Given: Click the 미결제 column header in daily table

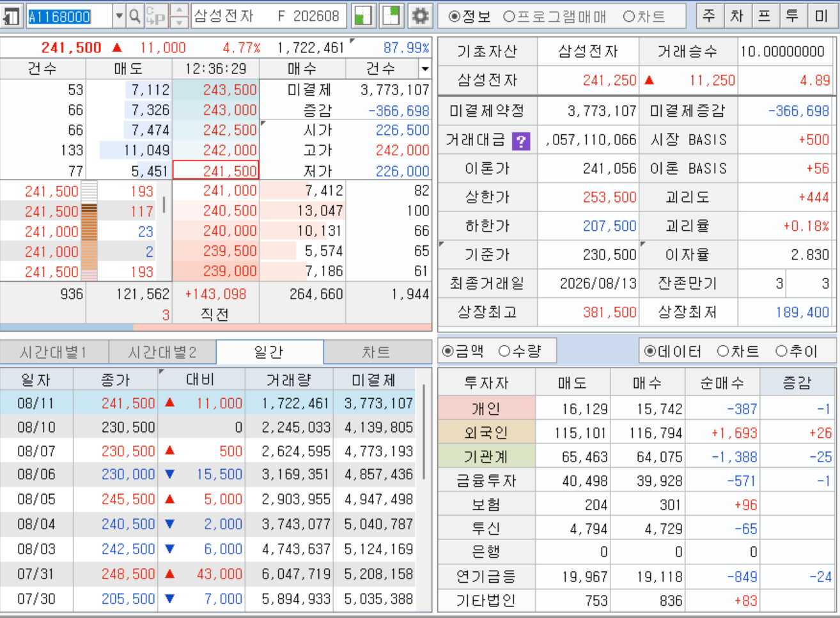Looking at the screenshot, I should point(375,380).
